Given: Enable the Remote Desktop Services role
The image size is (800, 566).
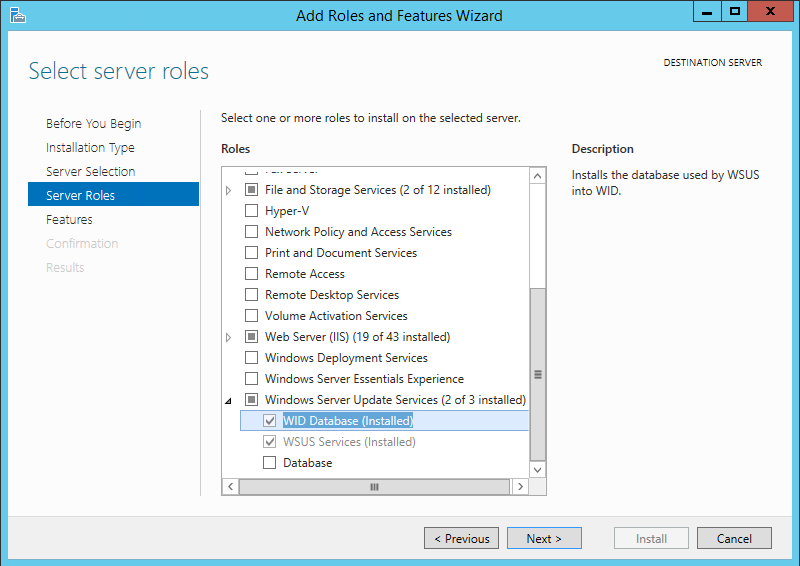Looking at the screenshot, I should [x=252, y=295].
